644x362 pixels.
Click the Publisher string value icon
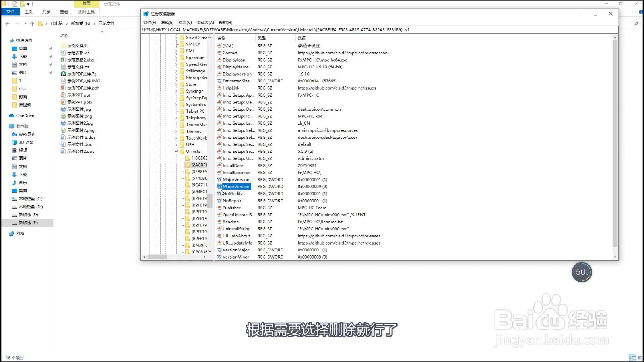(x=219, y=208)
